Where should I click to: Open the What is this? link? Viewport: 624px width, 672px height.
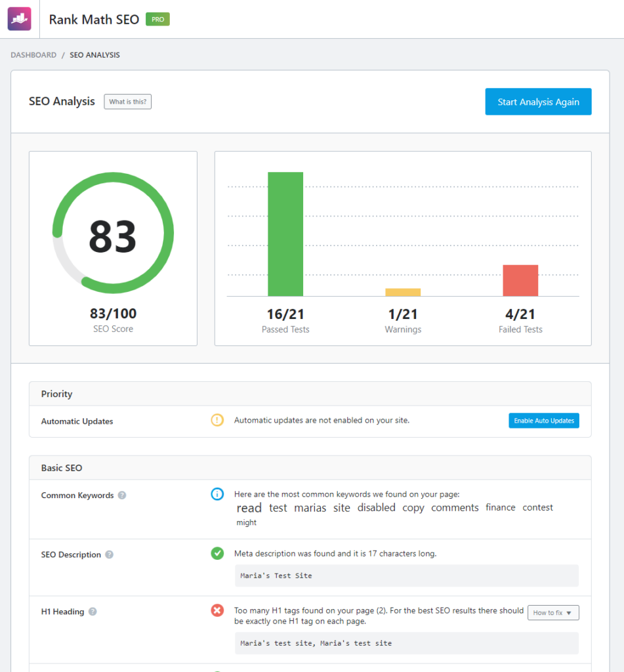point(127,102)
